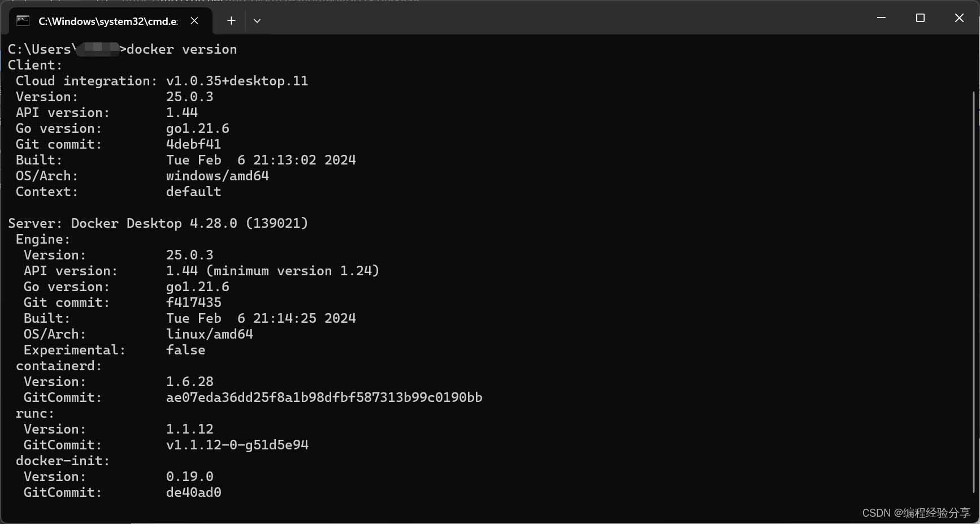Click the docker-init GitCommit de40ad0

coord(193,492)
